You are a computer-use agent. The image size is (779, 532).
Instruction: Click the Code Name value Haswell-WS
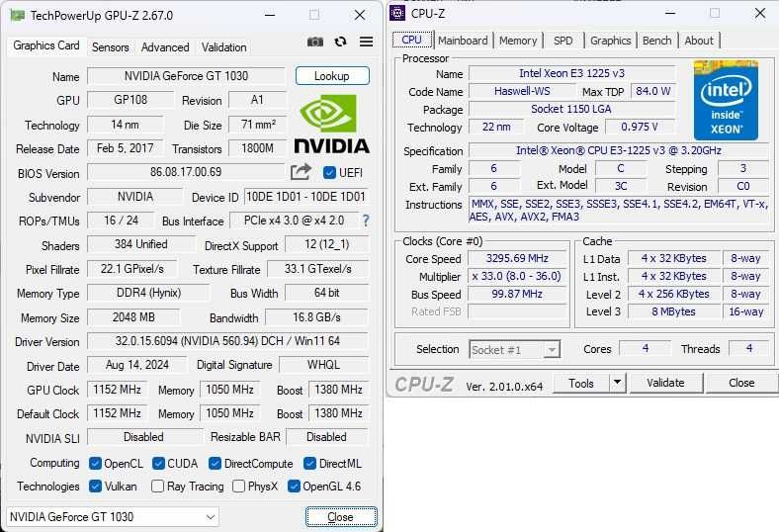pyautogui.click(x=522, y=91)
